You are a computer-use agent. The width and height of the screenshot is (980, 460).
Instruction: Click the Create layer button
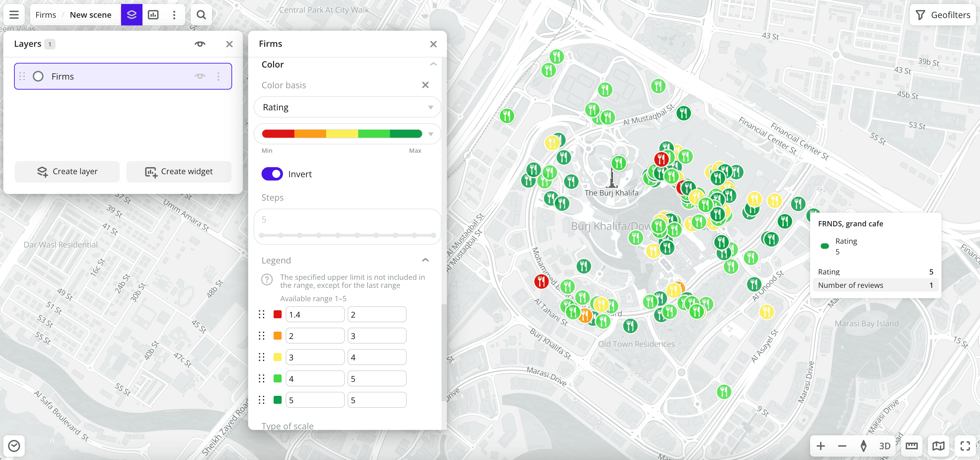click(67, 171)
